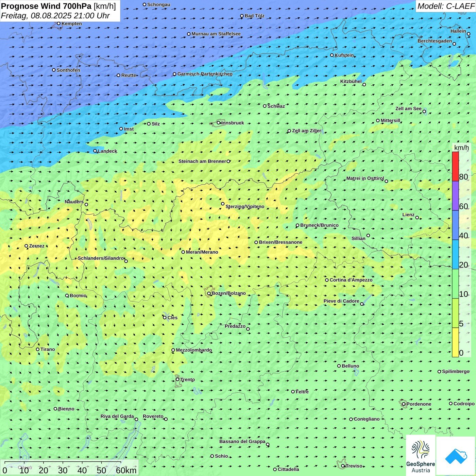Click the red legend color above 80

[455, 166]
